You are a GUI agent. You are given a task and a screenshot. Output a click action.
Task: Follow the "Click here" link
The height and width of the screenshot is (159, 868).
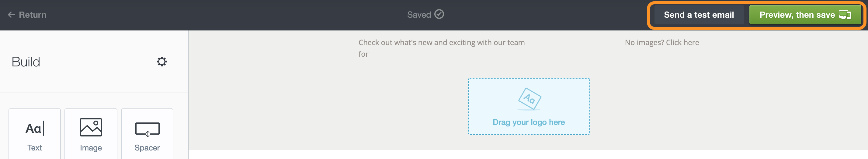click(682, 42)
